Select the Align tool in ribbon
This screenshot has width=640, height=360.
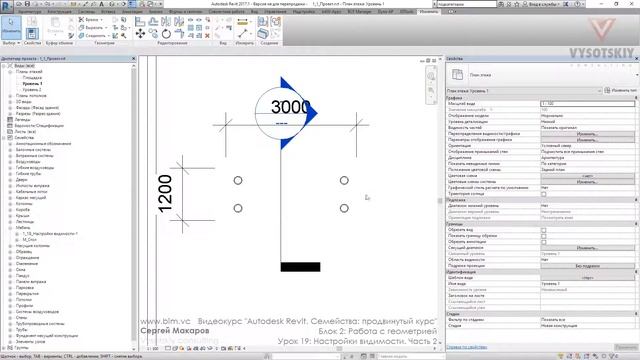pos(140,22)
